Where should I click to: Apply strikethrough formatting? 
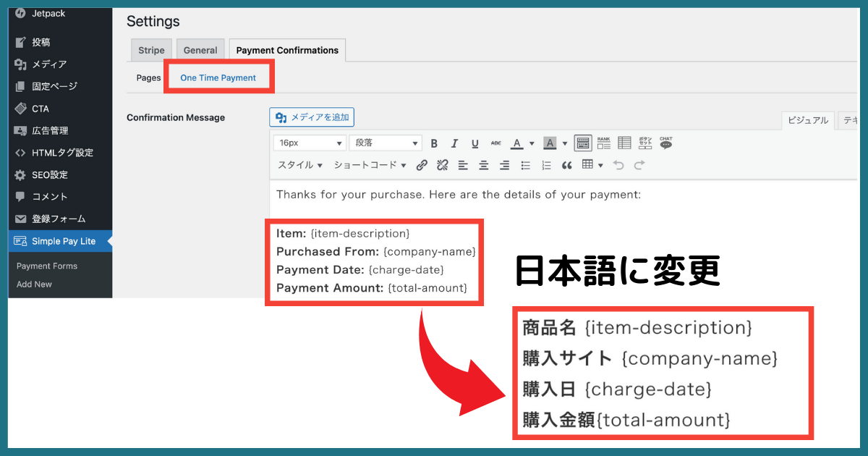(x=495, y=143)
